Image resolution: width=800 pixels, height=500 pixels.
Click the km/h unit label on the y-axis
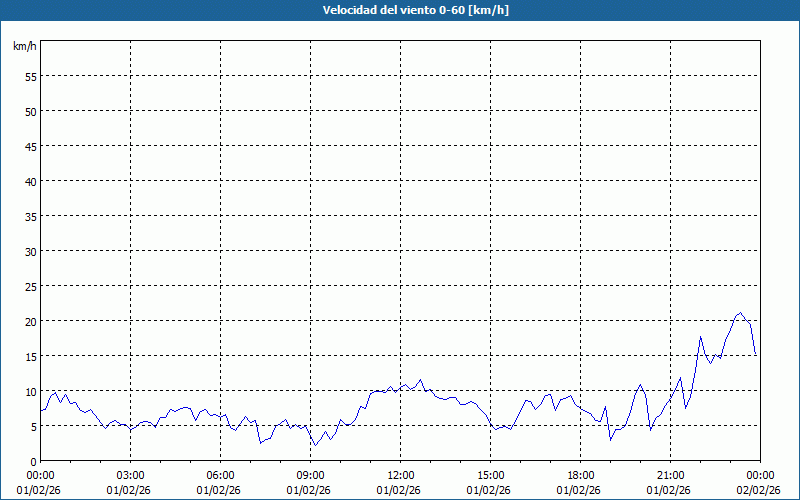point(25,46)
